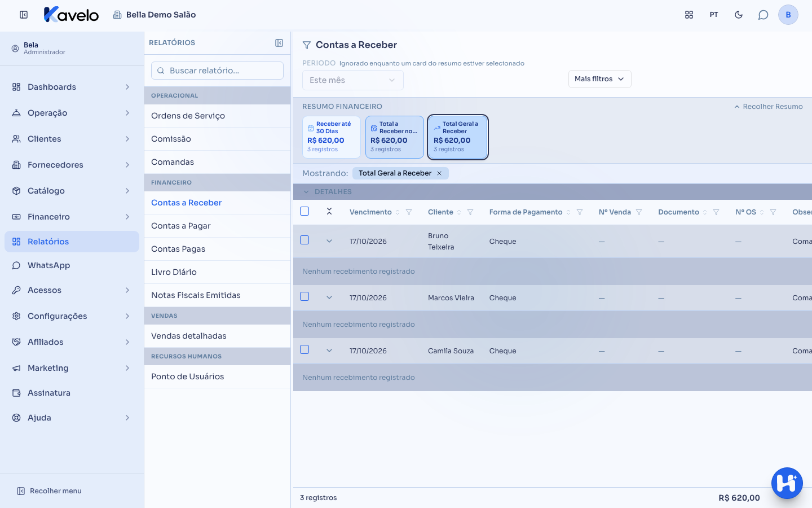Open the Contas a Pagar report
The width and height of the screenshot is (812, 508).
pos(217,226)
